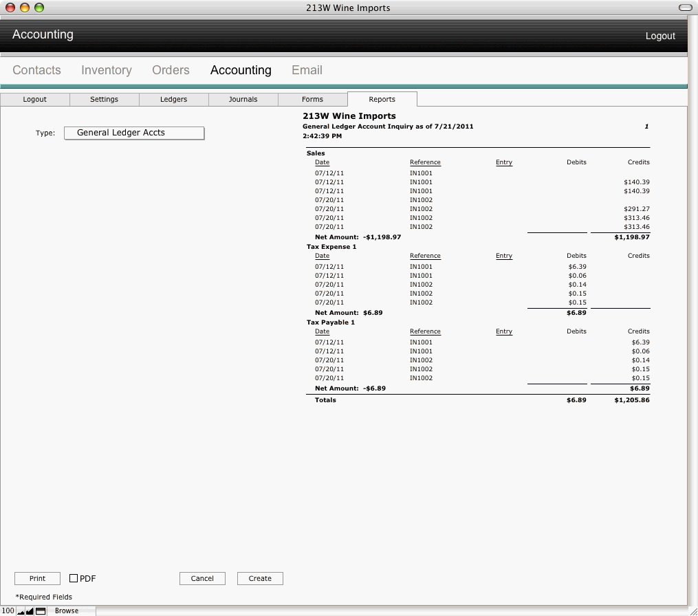Click Net Amount -$1,198.97 line

(358, 236)
